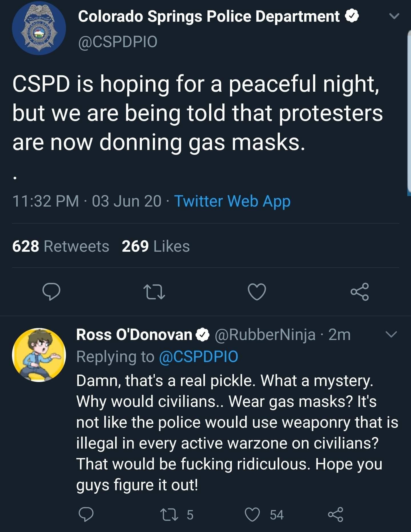The image size is (411, 532).
Task: Click the scrollbar on the right edge
Action: (409, 111)
